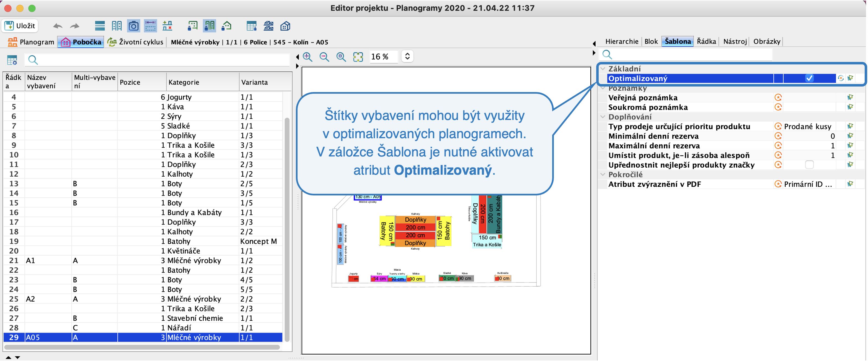
Task: Select the horizontal shelves view icon
Action: point(100,26)
